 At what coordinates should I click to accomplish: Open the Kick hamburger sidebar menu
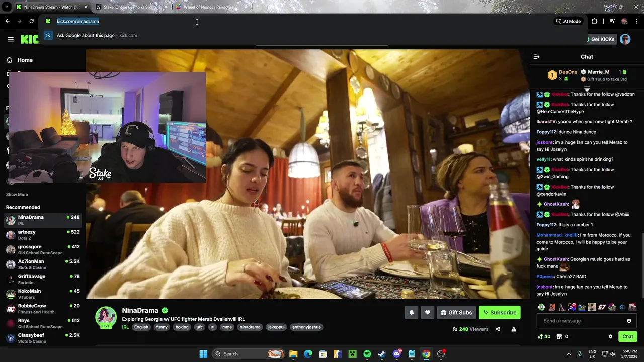11,39
